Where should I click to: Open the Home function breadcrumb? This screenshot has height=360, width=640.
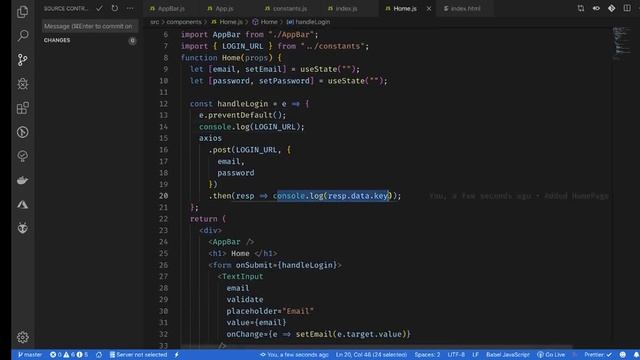[x=264, y=22]
